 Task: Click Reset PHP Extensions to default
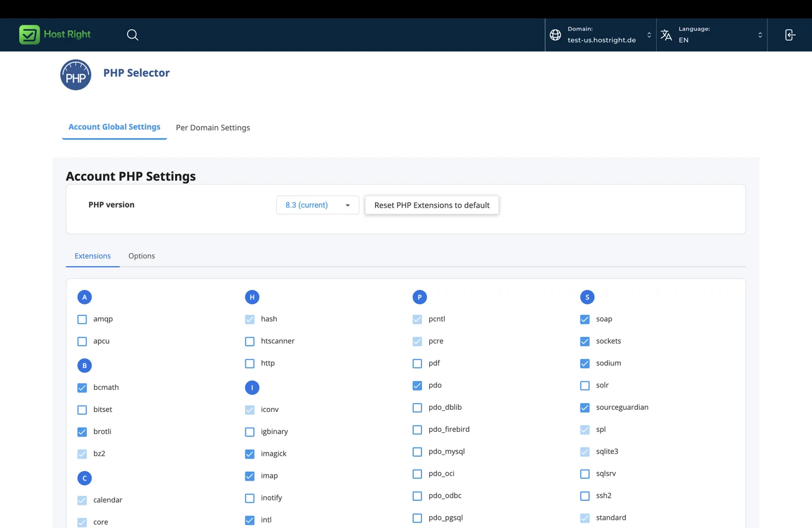click(432, 205)
